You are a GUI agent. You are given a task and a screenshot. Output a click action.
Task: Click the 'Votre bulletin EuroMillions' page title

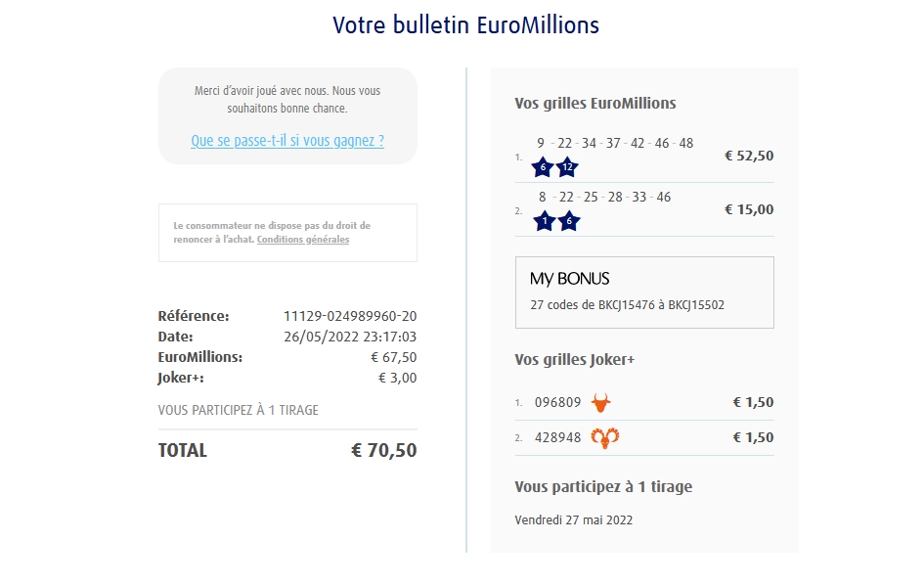coord(465,24)
